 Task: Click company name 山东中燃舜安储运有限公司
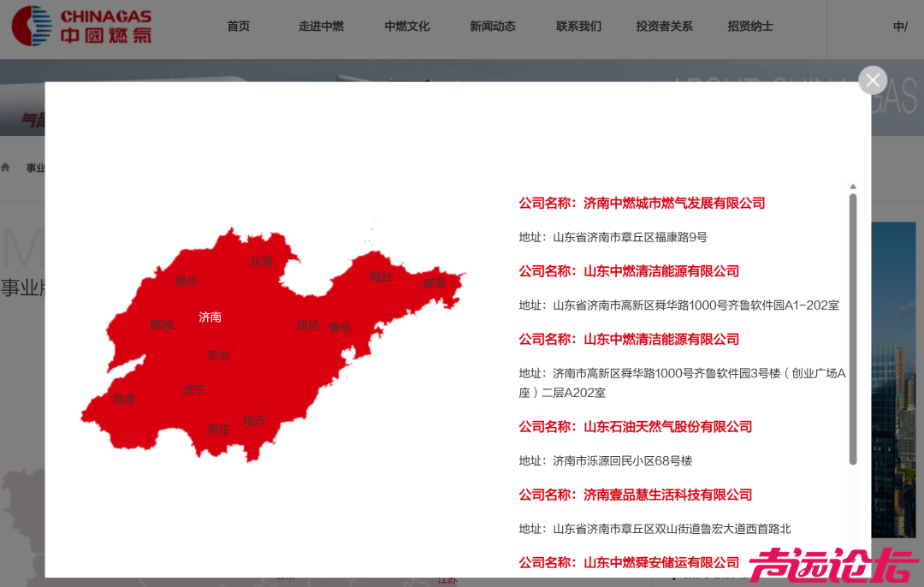pos(661,563)
